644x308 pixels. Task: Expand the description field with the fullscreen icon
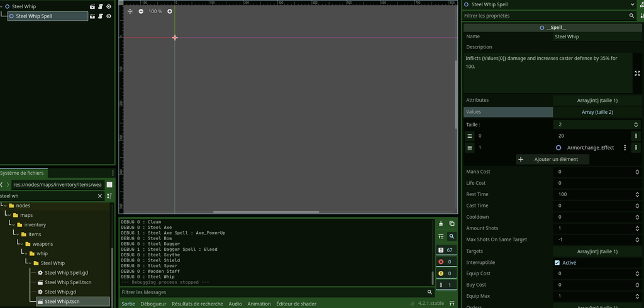click(x=637, y=74)
